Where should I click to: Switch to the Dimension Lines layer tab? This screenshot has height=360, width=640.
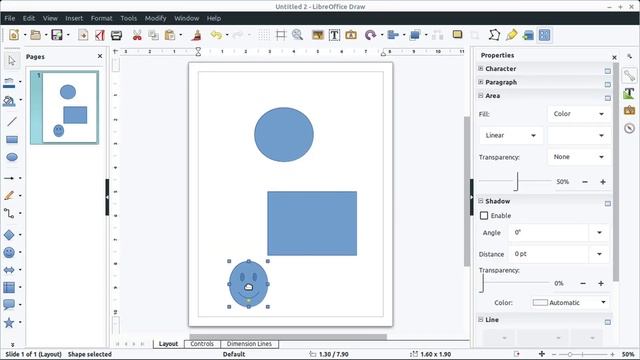(x=249, y=344)
